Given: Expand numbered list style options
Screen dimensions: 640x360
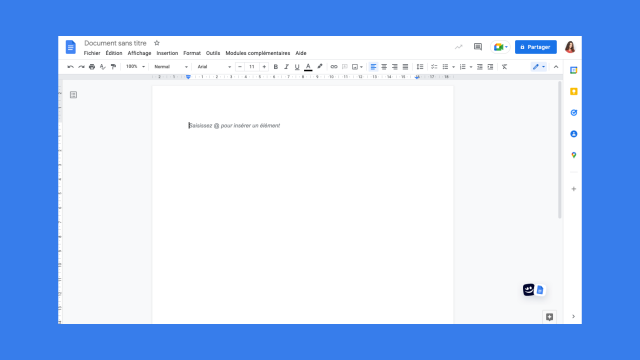Looking at the screenshot, I should pos(471,67).
